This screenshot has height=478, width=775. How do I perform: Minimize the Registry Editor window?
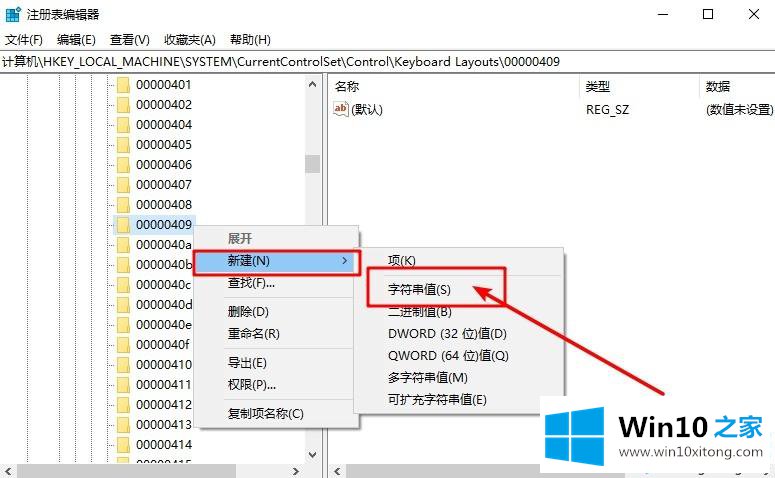click(663, 14)
